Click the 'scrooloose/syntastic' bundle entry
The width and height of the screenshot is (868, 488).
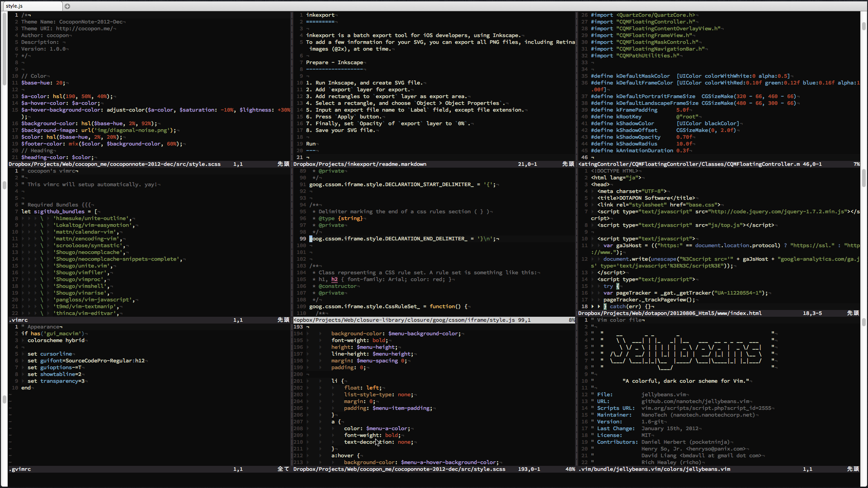89,245
